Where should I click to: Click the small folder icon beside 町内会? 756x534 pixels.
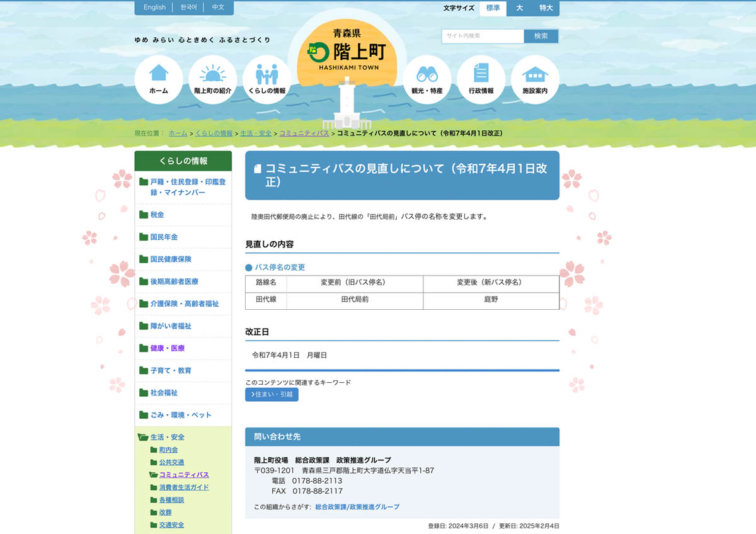click(154, 450)
